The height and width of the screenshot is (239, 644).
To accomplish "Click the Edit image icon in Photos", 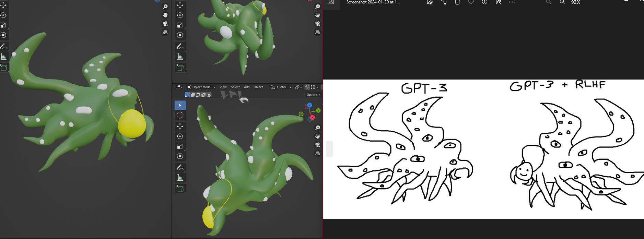I will click(x=430, y=2).
